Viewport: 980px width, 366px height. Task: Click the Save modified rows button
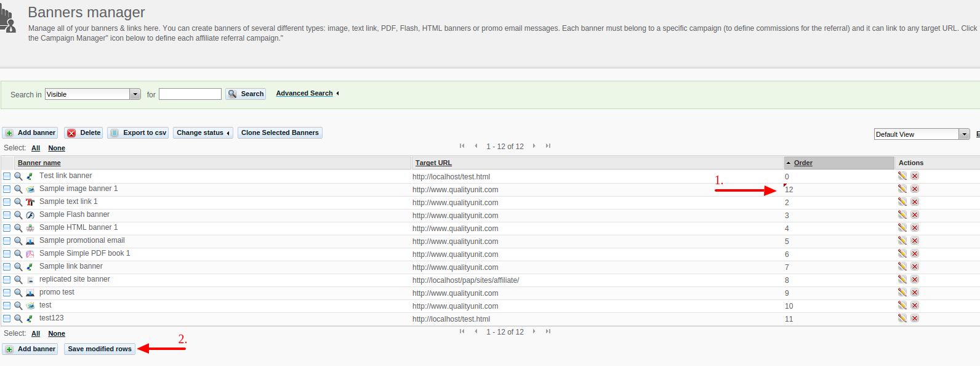click(x=100, y=349)
